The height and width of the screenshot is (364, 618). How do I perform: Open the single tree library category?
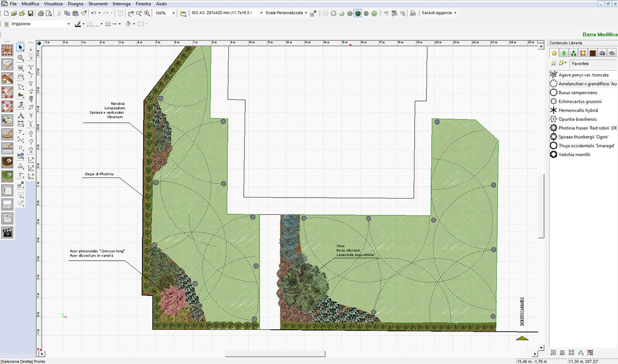564,53
